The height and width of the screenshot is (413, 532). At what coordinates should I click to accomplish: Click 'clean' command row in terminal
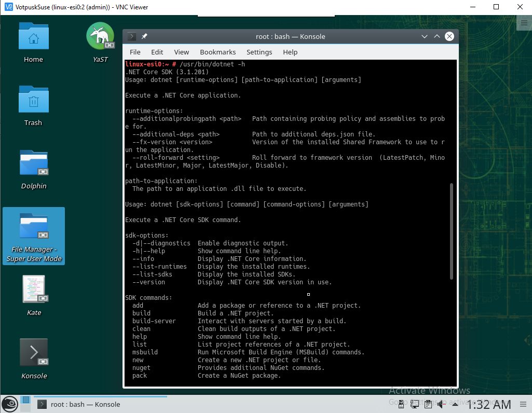coord(234,328)
